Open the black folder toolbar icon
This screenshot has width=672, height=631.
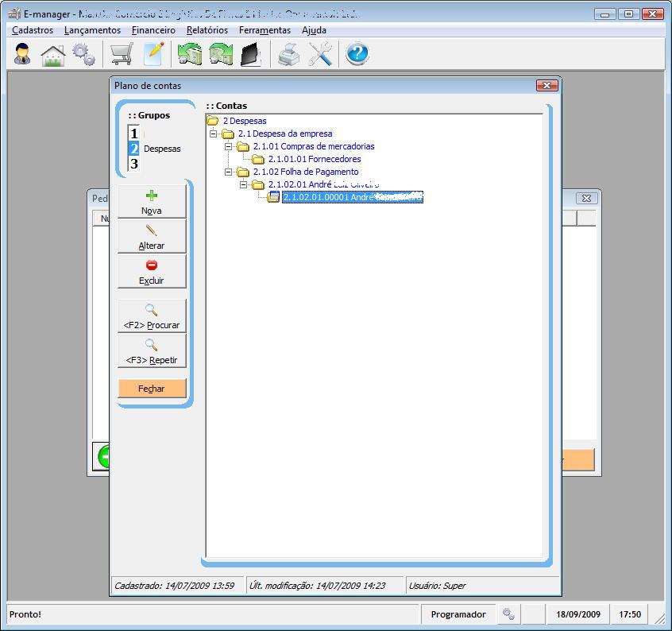[252, 55]
